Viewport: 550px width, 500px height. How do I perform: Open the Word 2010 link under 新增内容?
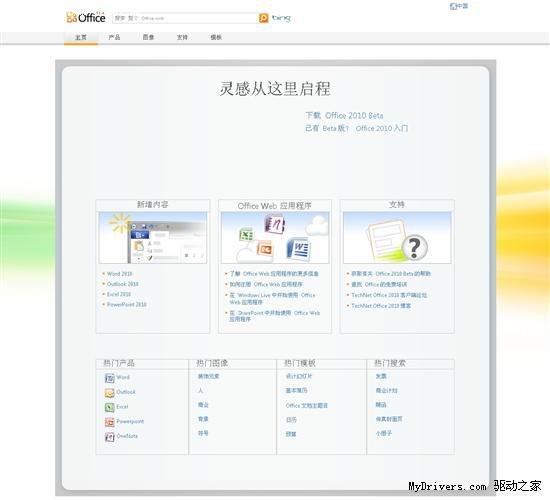coord(120,274)
